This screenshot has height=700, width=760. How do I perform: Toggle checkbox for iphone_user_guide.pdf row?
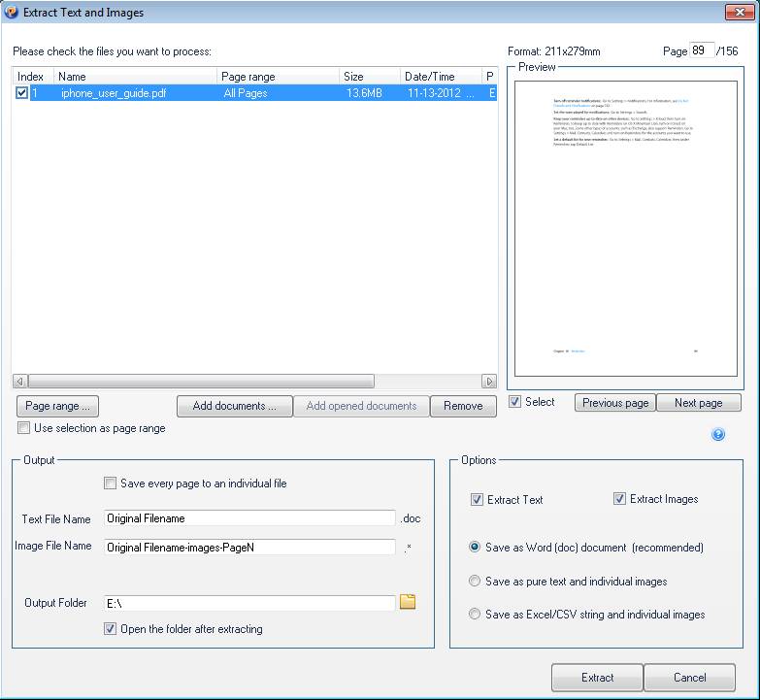tap(22, 93)
